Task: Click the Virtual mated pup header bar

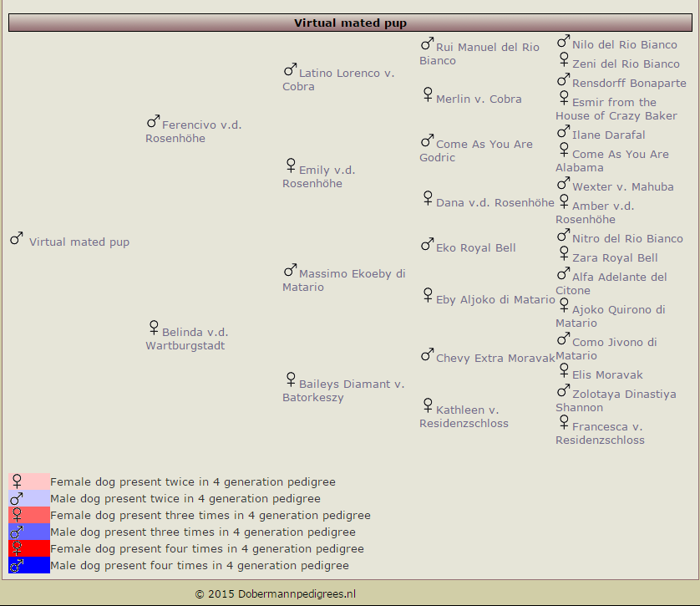Action: click(350, 23)
